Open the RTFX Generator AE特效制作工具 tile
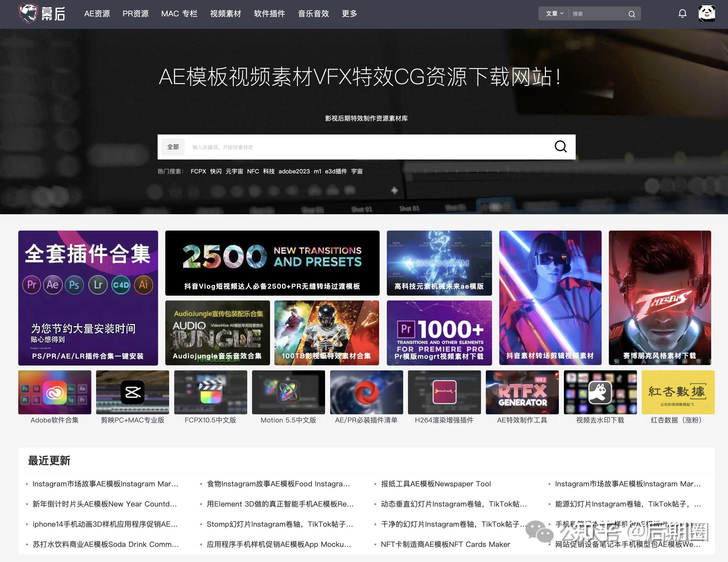This screenshot has height=562, width=728. click(522, 392)
